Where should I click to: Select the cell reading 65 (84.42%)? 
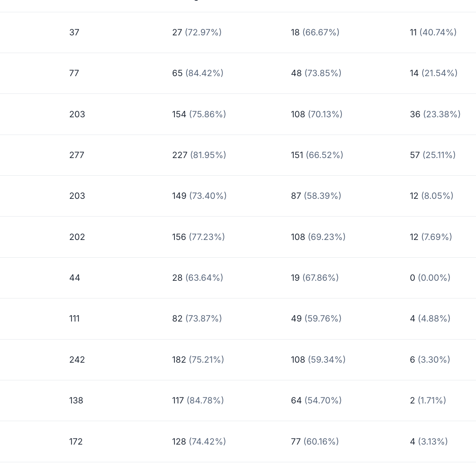tap(198, 73)
